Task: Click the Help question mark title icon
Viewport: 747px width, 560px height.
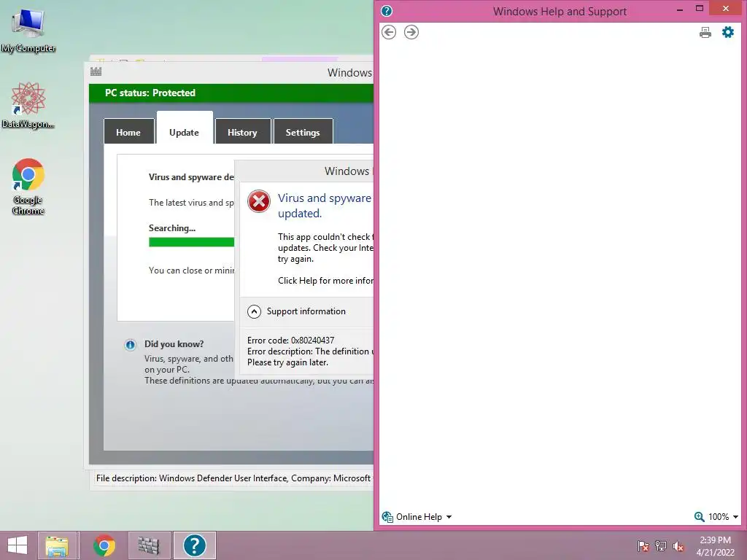Action: pyautogui.click(x=387, y=11)
